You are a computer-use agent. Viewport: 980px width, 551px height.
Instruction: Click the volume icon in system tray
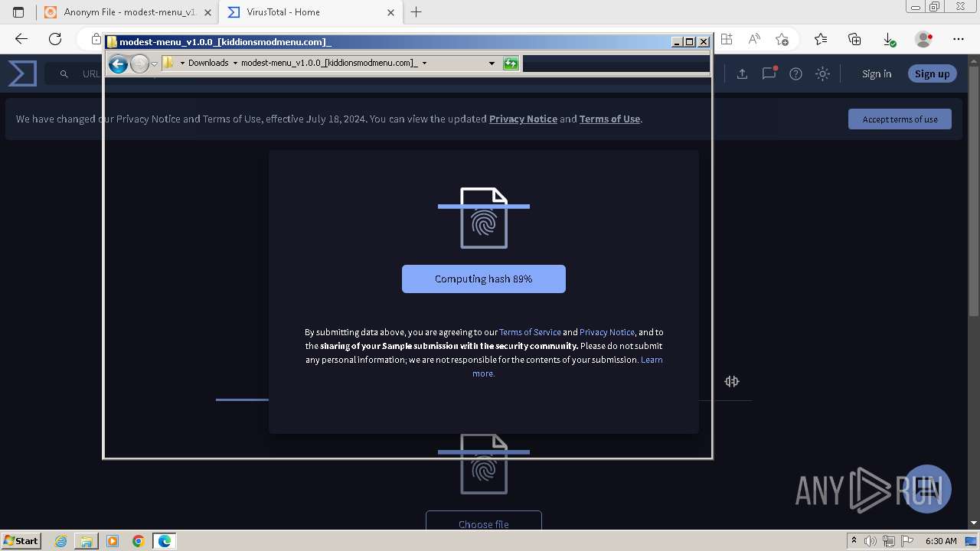(871, 541)
